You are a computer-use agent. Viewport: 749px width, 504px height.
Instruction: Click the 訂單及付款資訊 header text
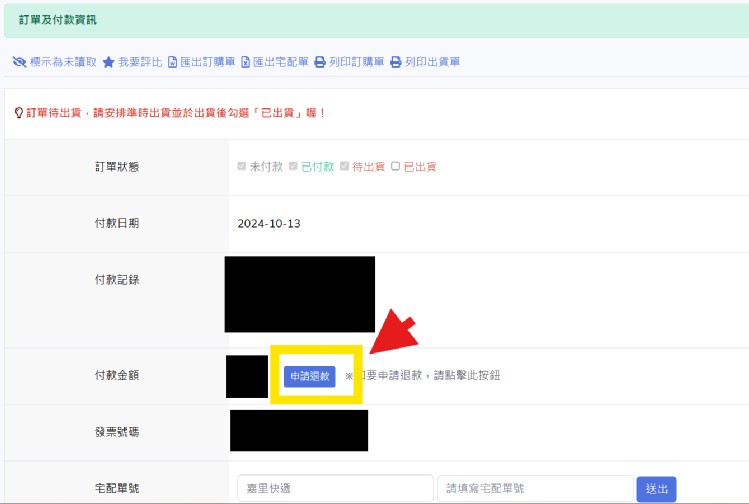(x=58, y=20)
